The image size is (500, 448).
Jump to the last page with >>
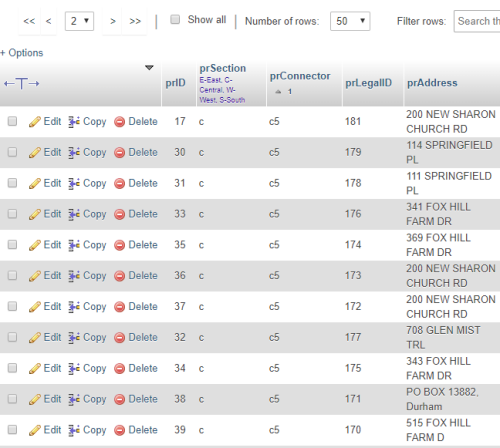pos(135,21)
